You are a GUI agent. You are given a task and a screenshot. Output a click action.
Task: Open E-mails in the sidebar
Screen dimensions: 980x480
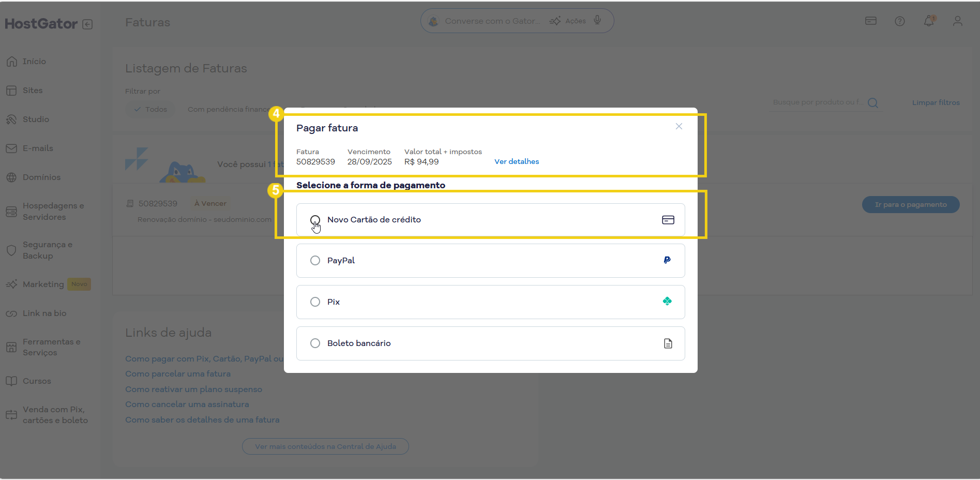(38, 148)
